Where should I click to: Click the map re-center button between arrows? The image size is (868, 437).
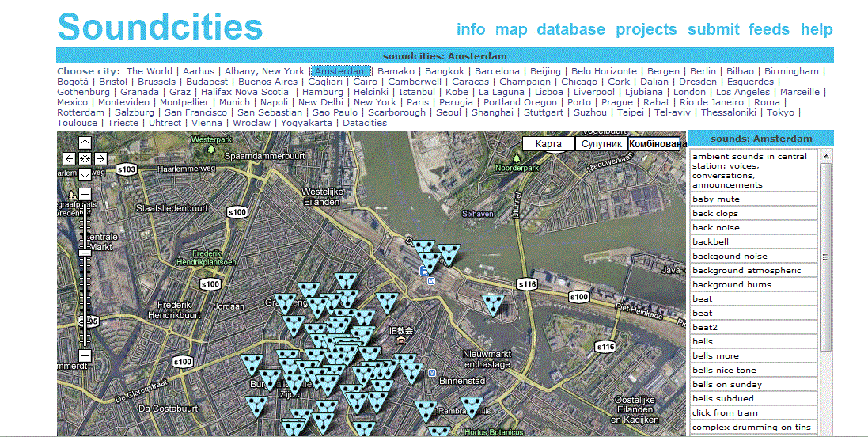point(85,158)
